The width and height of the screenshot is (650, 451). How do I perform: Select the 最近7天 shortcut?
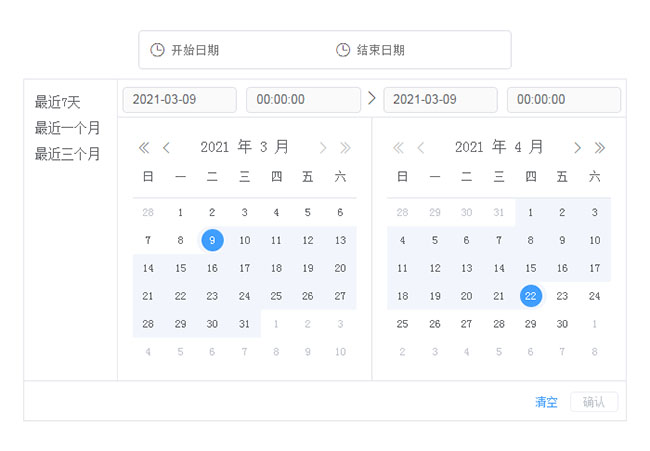57,102
